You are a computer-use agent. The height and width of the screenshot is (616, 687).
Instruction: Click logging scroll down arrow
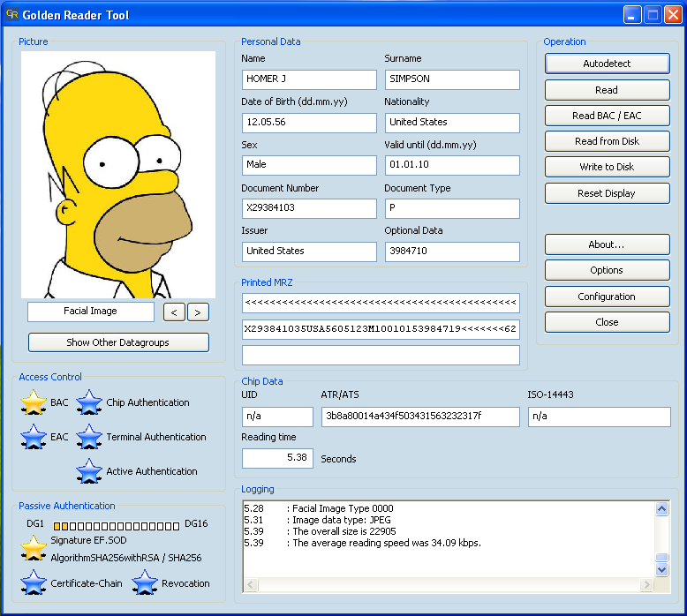[661, 569]
